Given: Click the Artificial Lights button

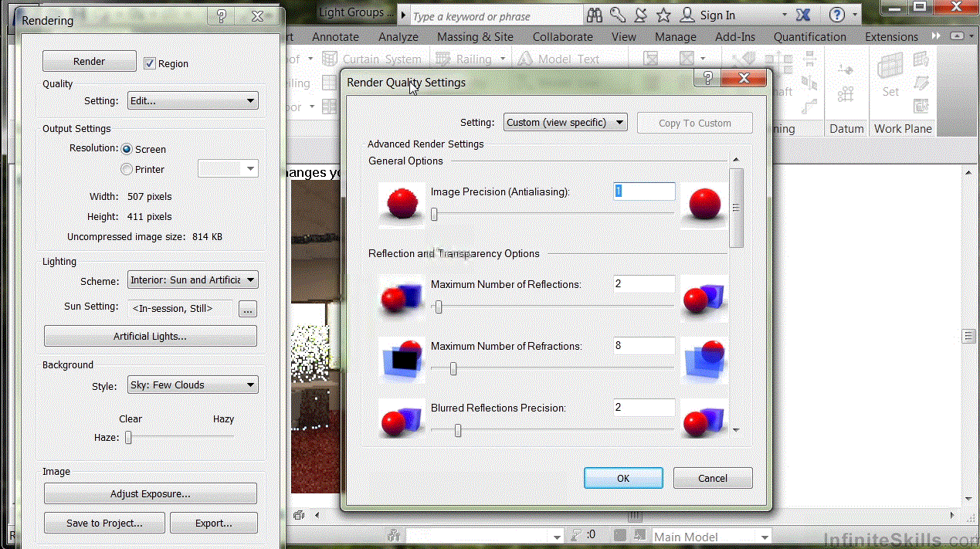Looking at the screenshot, I should click(x=150, y=336).
